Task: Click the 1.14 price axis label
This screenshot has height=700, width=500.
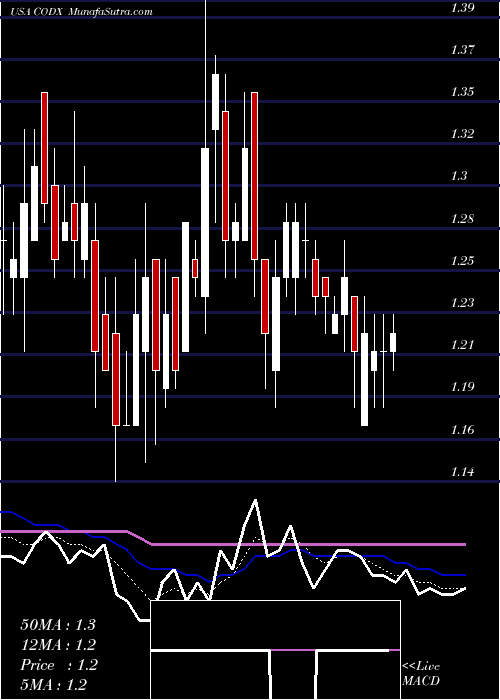Action: coord(462,472)
